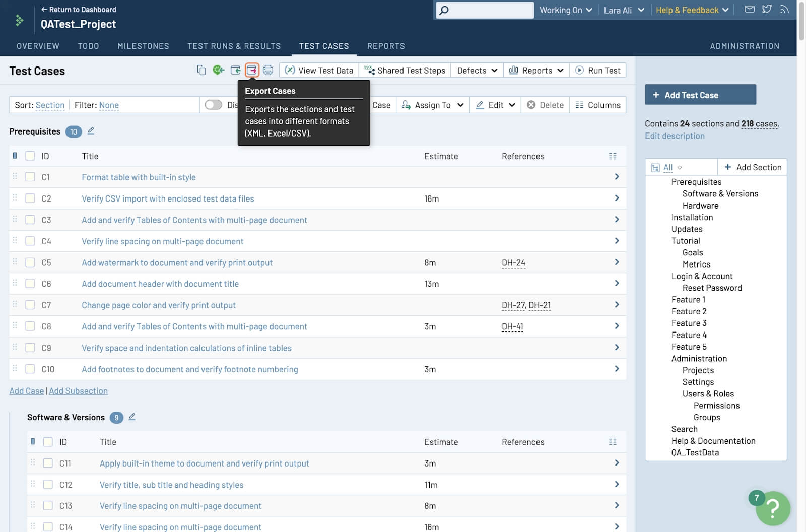
Task: Open the mail icon in header
Action: tap(749, 10)
